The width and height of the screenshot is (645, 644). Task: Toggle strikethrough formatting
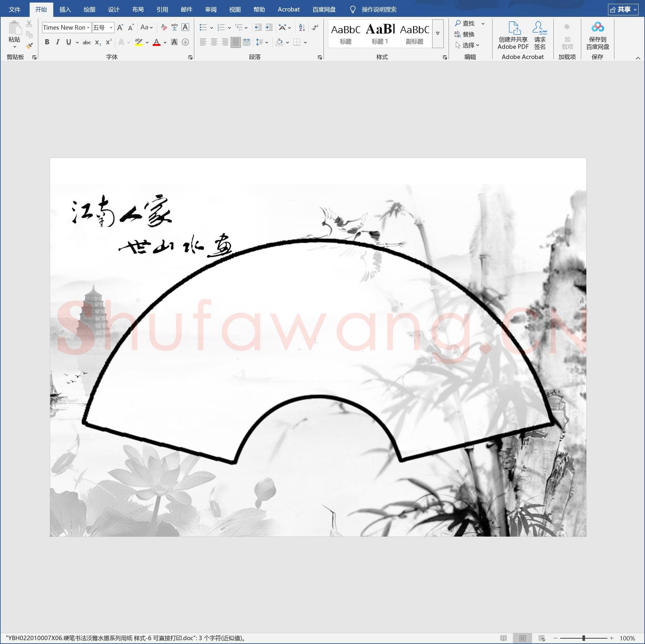(x=86, y=42)
